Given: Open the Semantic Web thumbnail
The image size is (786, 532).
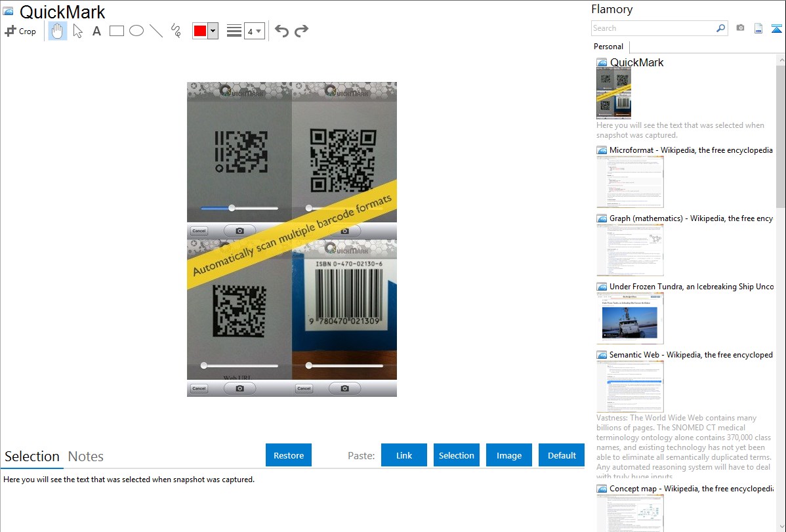Looking at the screenshot, I should tap(630, 386).
